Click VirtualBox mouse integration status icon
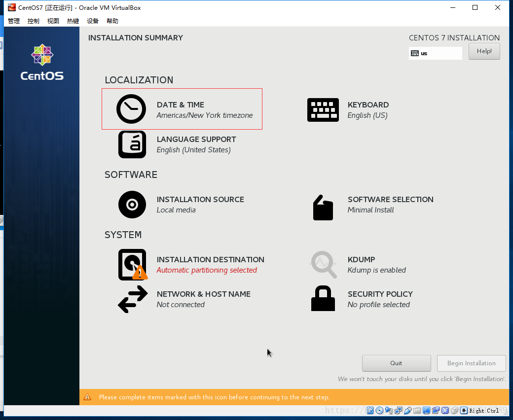513x420 pixels. point(454,411)
